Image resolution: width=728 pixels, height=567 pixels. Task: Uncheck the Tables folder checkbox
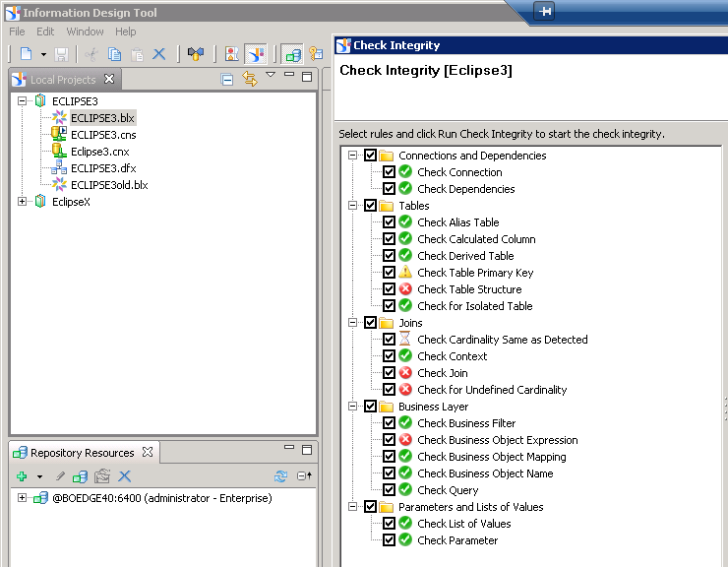tap(370, 206)
